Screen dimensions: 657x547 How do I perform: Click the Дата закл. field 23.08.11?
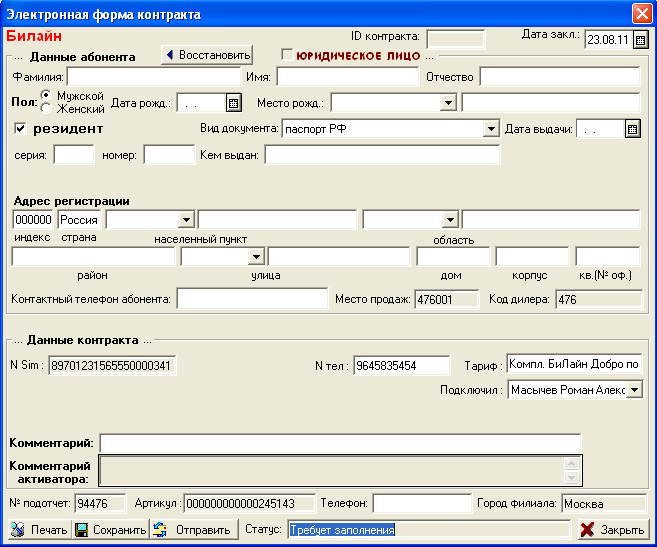(x=609, y=40)
